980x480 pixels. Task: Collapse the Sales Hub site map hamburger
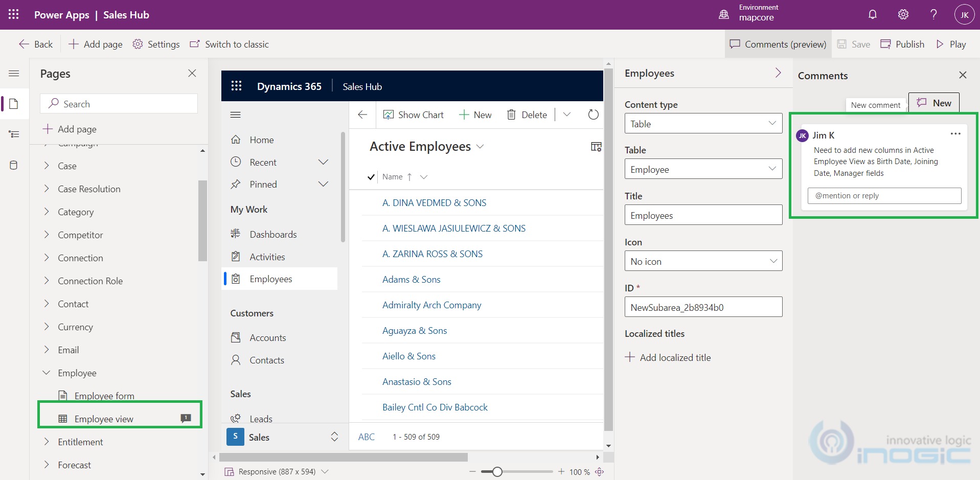[235, 115]
